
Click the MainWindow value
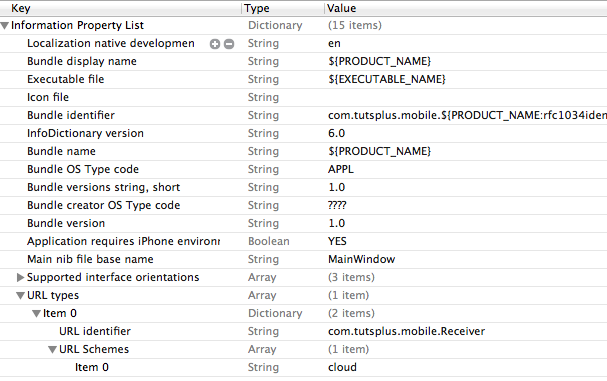click(362, 259)
